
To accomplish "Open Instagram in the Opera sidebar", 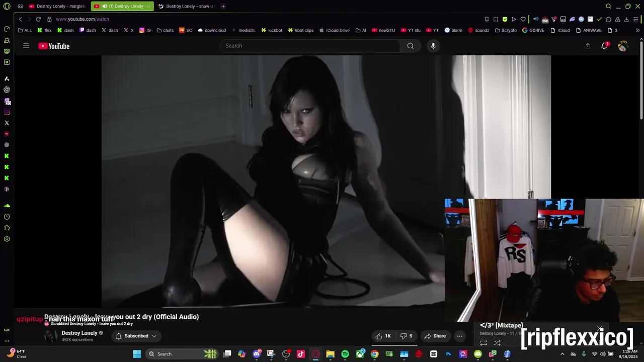I will [7, 112].
